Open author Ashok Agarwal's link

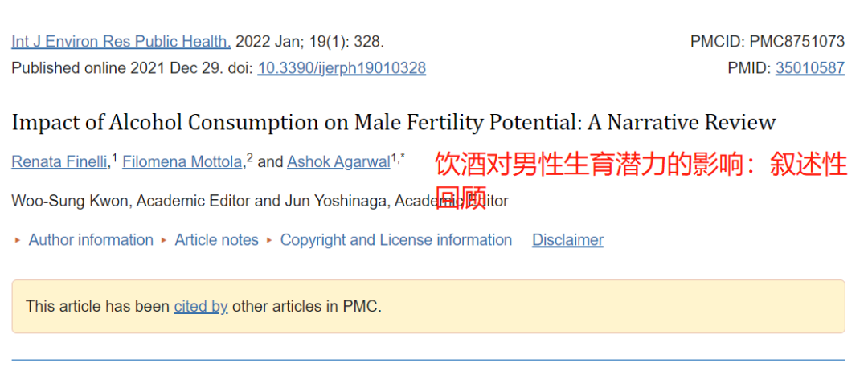(339, 162)
